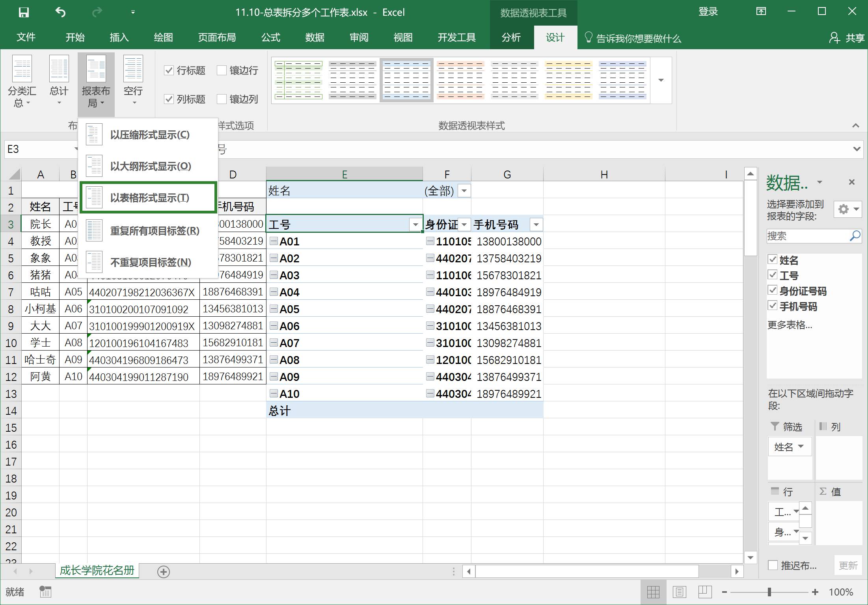The image size is (868, 605).
Task: Switch to the Data (数据) tab
Action: (315, 37)
